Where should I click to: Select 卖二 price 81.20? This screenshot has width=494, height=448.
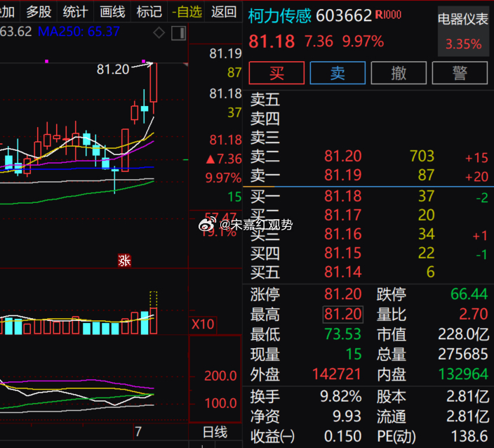click(x=343, y=156)
